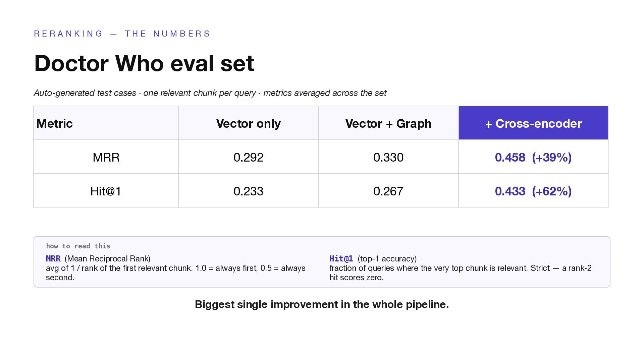Click the "Hit@1" row label cell
The height and width of the screenshot is (362, 644).
106,191
